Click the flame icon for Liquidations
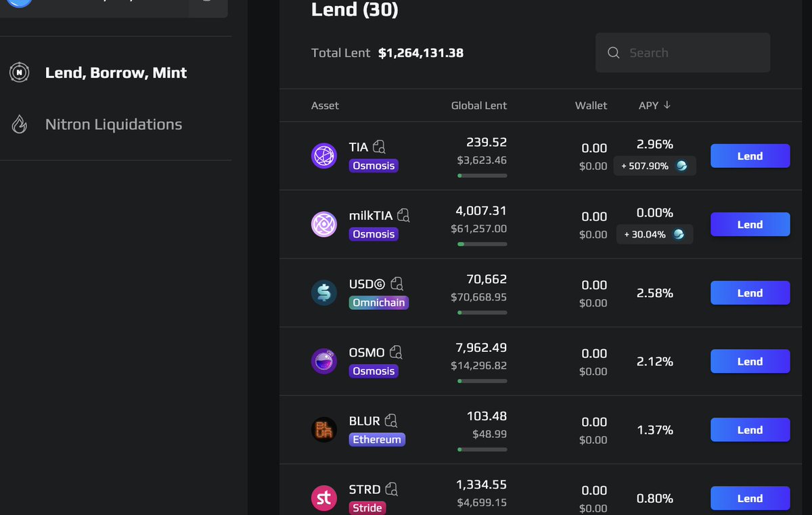Viewport: 812px width, 515px height. [19, 125]
